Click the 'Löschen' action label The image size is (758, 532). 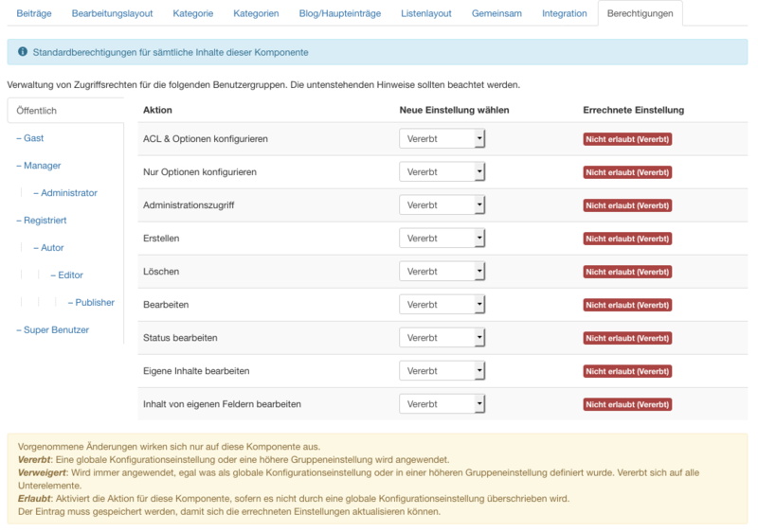161,272
